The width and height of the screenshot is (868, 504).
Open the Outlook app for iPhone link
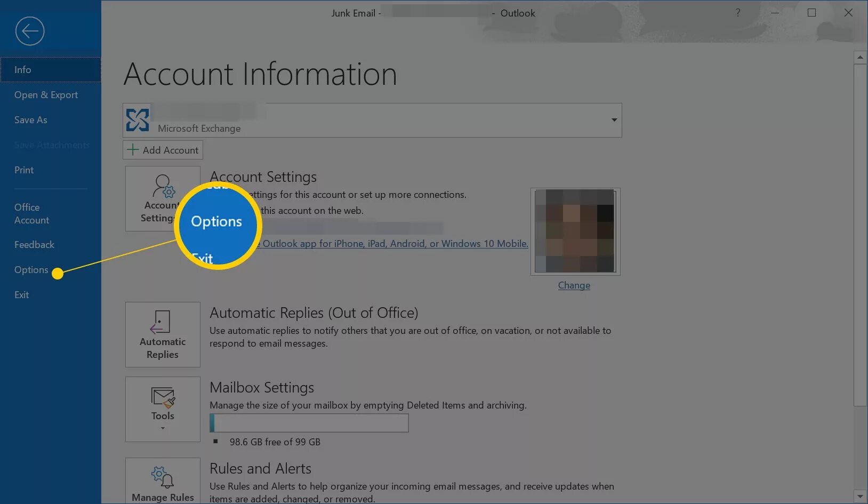point(395,244)
